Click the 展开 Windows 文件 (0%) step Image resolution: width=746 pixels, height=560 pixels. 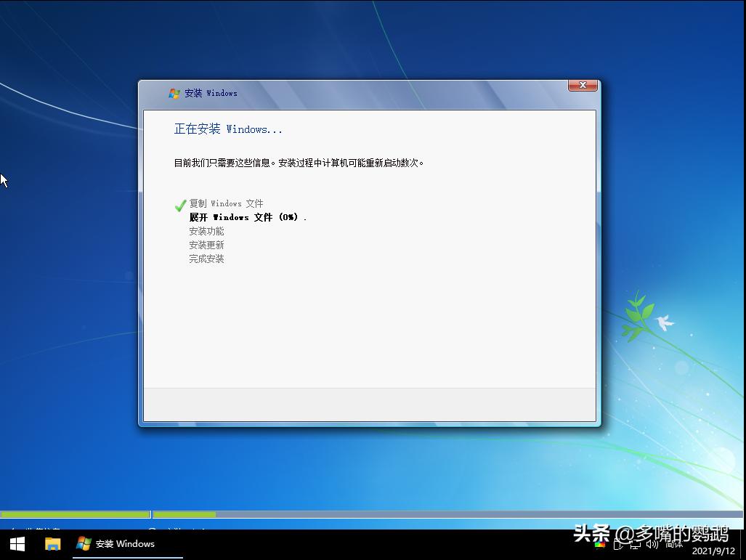tap(248, 217)
